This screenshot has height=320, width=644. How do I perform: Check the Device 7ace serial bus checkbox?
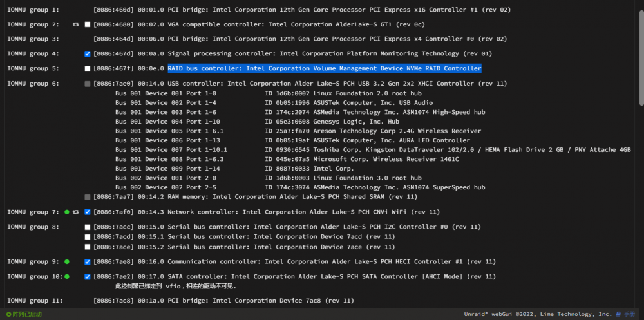(x=88, y=247)
